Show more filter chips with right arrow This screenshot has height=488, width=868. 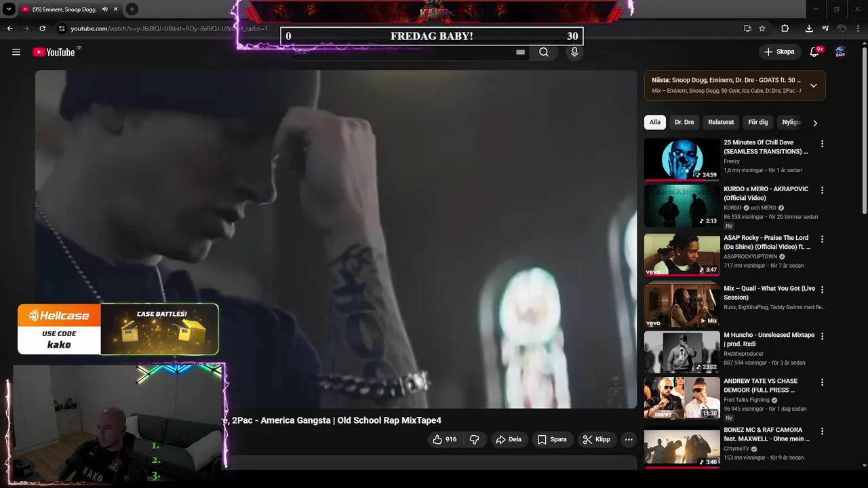click(x=814, y=123)
